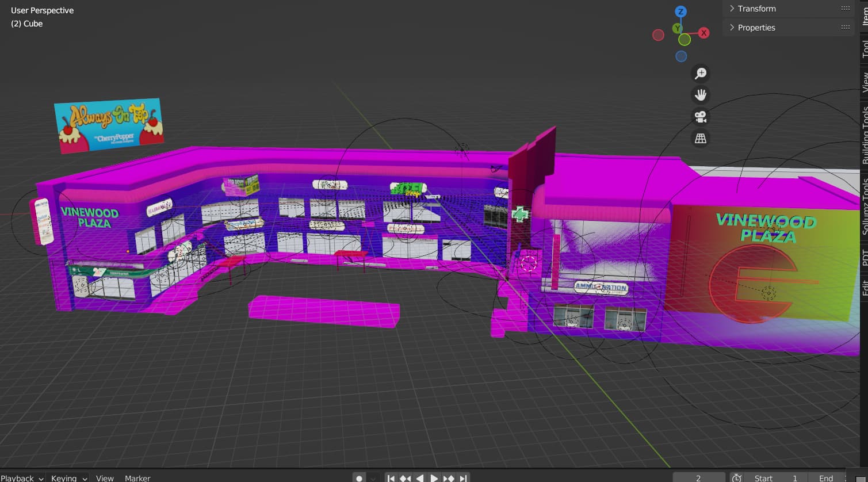
Task: Toggle the auto keying record button
Action: [360, 478]
